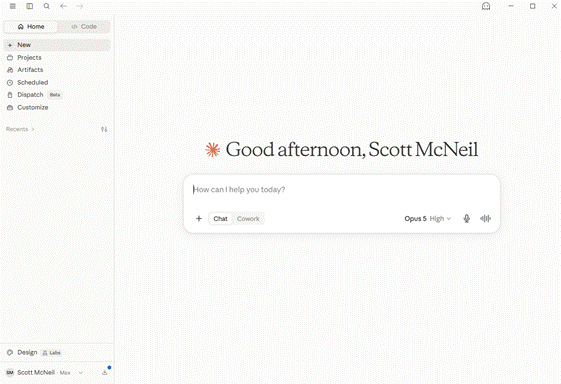
Task: Toggle the sidebar panel icon
Action: pyautogui.click(x=30, y=6)
